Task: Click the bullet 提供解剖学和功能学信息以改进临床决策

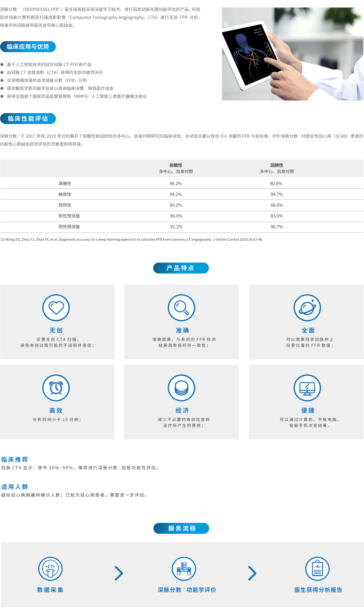Action: click(60, 88)
